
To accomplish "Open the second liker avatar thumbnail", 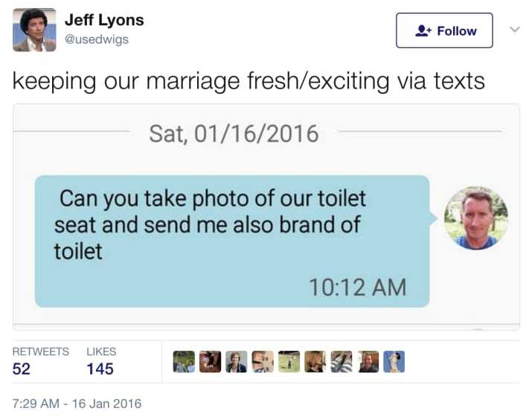I will pos(210,362).
